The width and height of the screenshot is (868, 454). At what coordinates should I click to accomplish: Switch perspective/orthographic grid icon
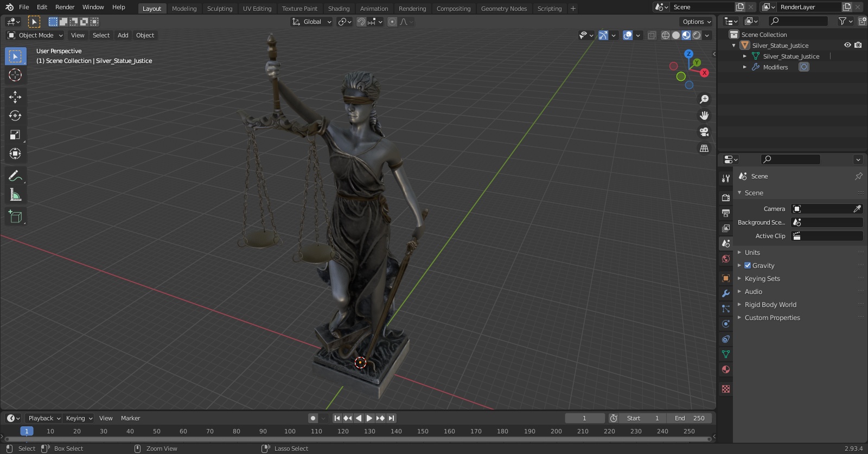pyautogui.click(x=704, y=148)
